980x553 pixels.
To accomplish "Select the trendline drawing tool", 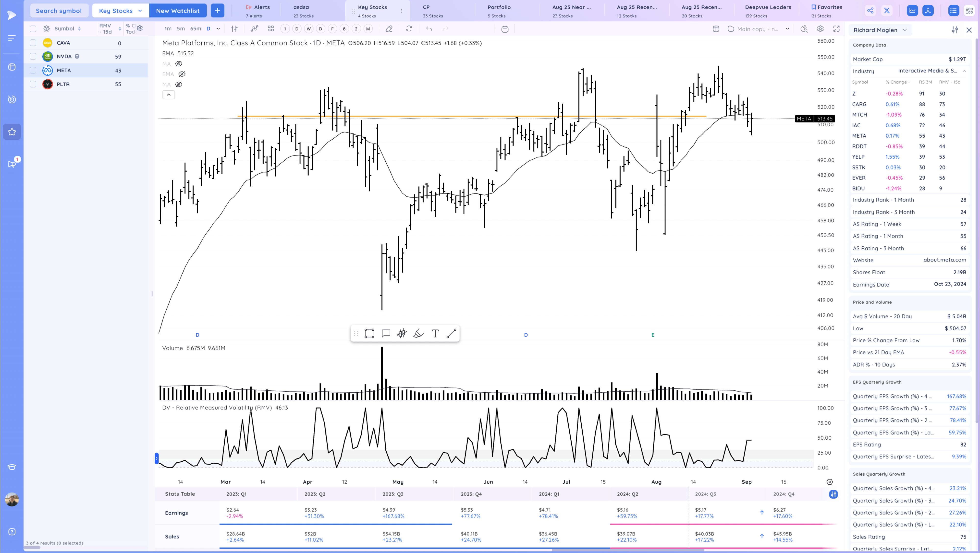I will 452,334.
